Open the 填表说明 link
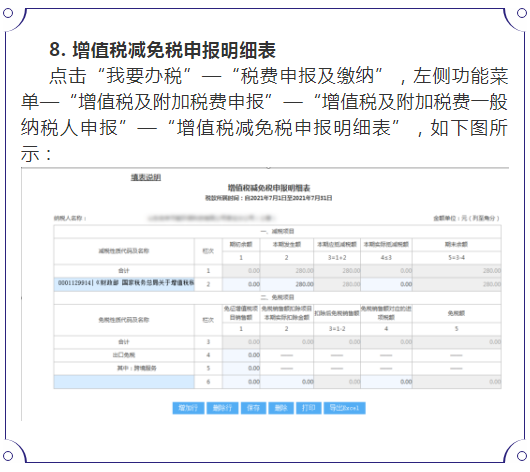Image resolution: width=530 pixels, height=472 pixels. (x=146, y=177)
